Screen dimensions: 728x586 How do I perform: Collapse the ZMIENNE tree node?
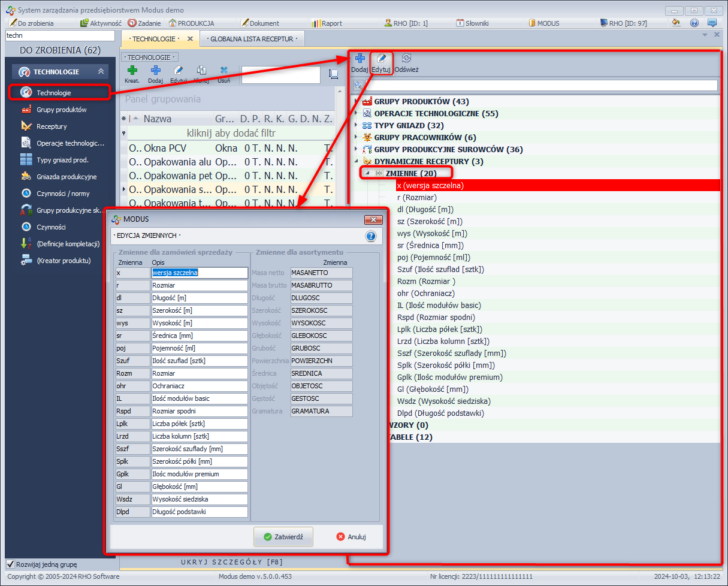click(x=368, y=173)
